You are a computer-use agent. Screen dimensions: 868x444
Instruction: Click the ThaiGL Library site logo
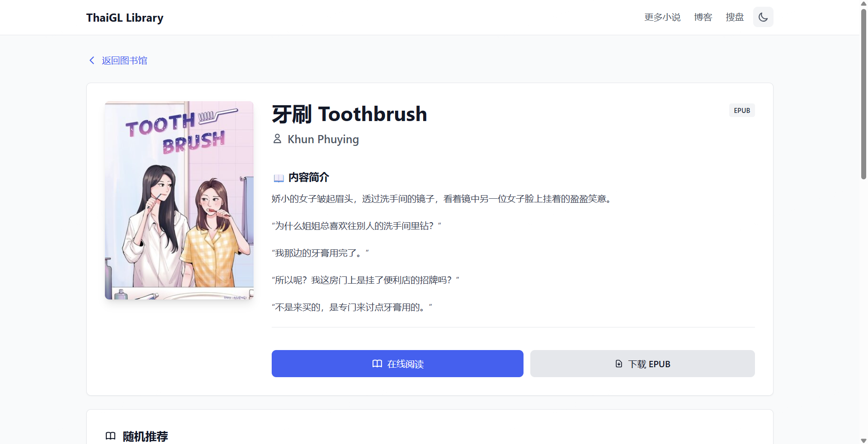tap(125, 18)
